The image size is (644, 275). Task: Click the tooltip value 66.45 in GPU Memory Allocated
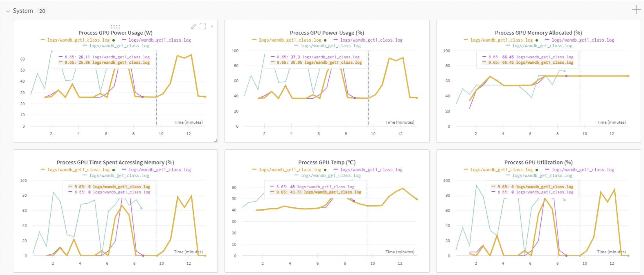508,57
